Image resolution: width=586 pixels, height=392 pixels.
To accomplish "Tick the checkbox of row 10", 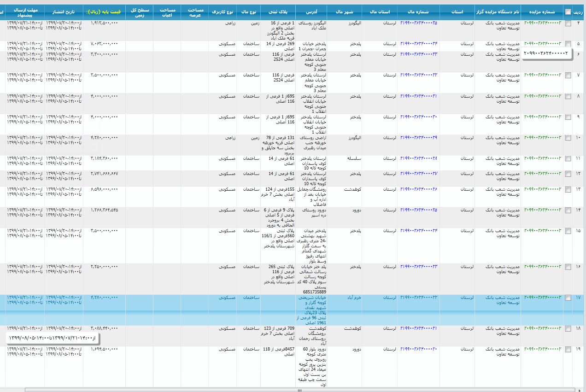I will point(568,138).
